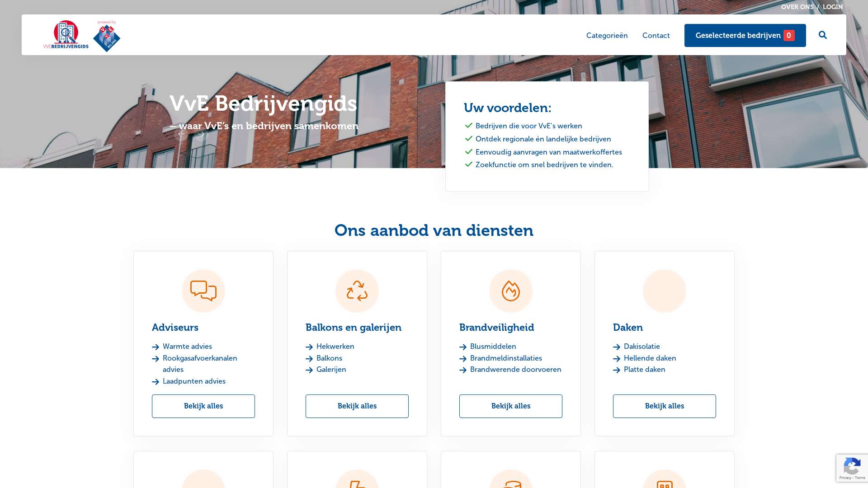Click Bekijk alles under Brandveiligheid

(510, 406)
